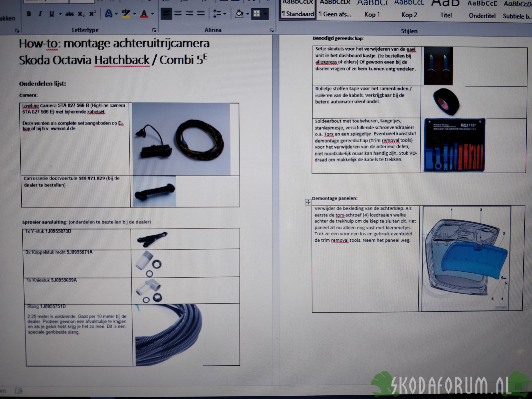Image resolution: width=532 pixels, height=399 pixels.
Task: Click the 'Benodigd gereedschap:' heading
Action: click(338, 38)
